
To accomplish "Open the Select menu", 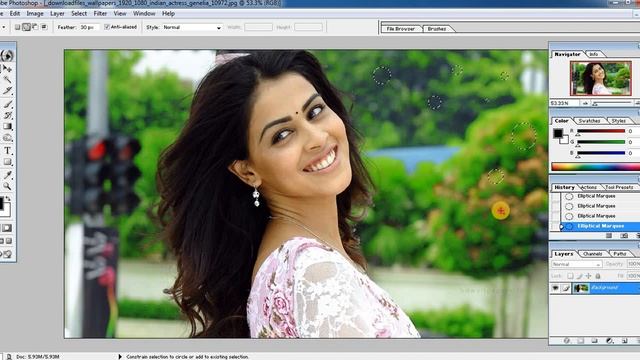I will click(79, 13).
